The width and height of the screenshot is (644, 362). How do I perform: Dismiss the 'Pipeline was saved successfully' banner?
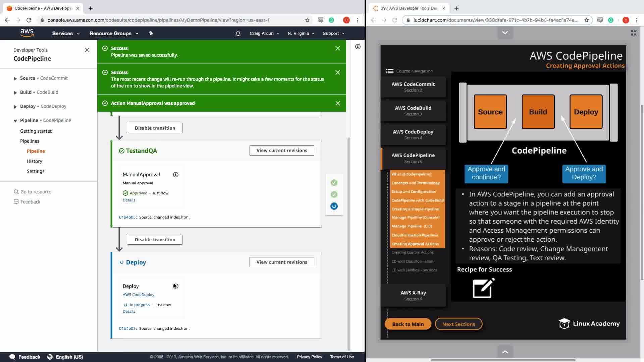coord(338,48)
